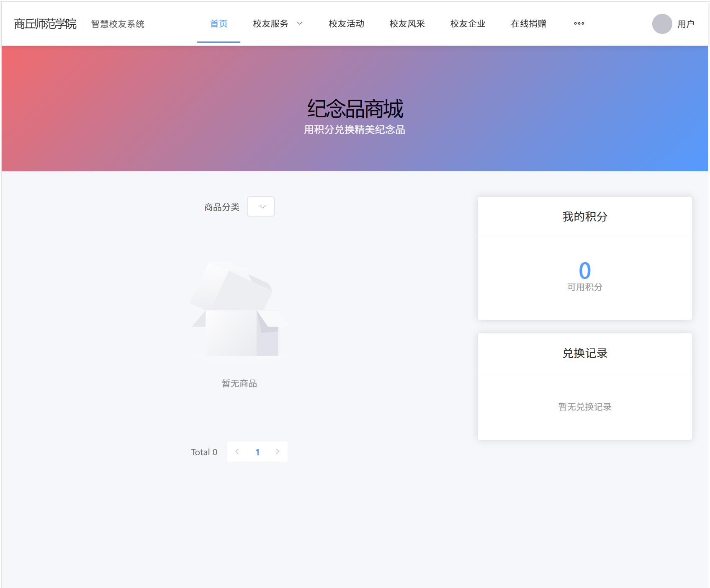Click the 我的积分 card header

[x=584, y=217]
